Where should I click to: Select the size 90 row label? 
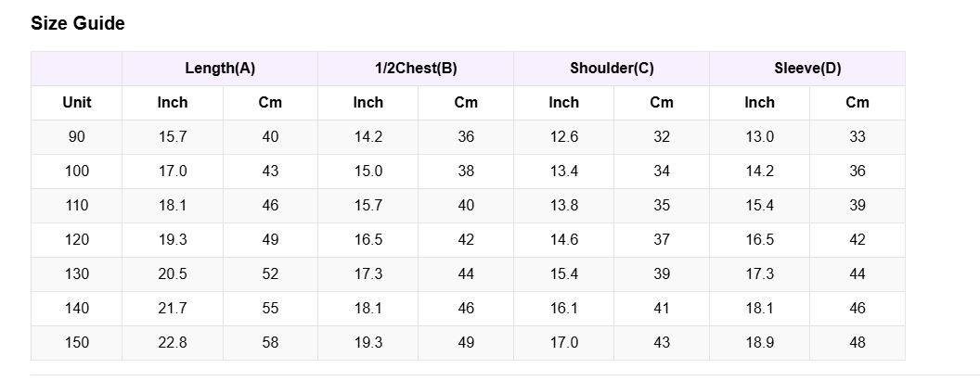(77, 137)
